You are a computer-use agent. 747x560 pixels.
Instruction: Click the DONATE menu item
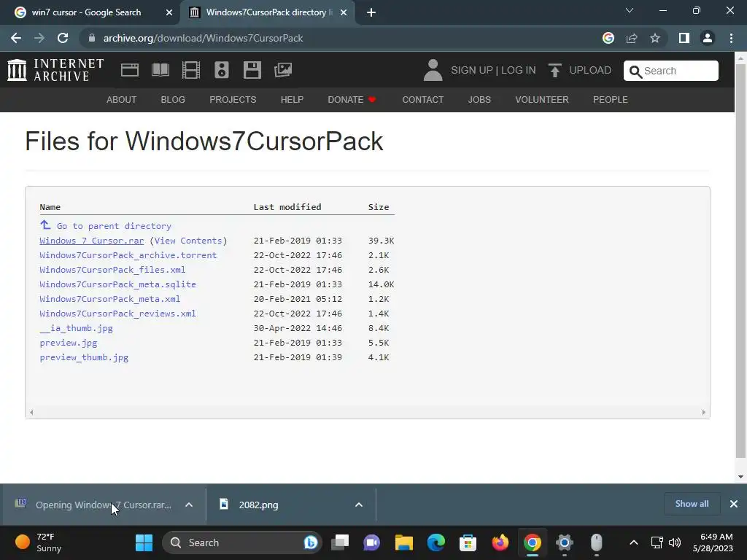pyautogui.click(x=352, y=99)
